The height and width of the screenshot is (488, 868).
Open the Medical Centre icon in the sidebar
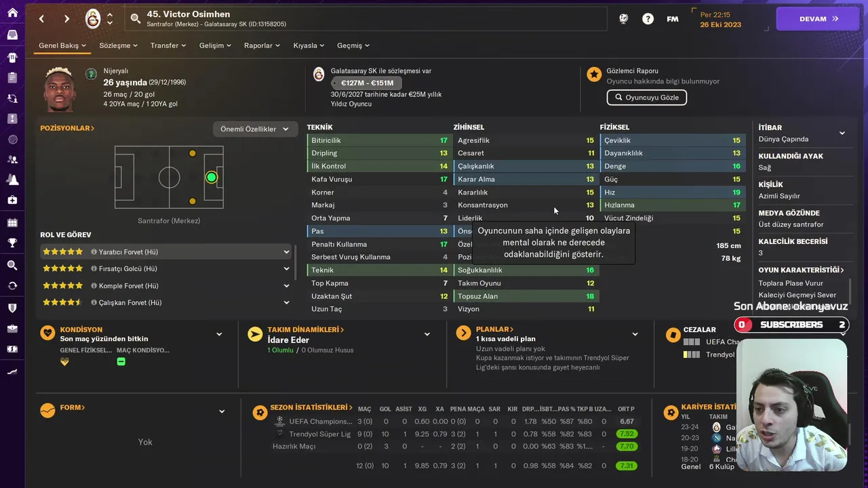click(x=12, y=200)
